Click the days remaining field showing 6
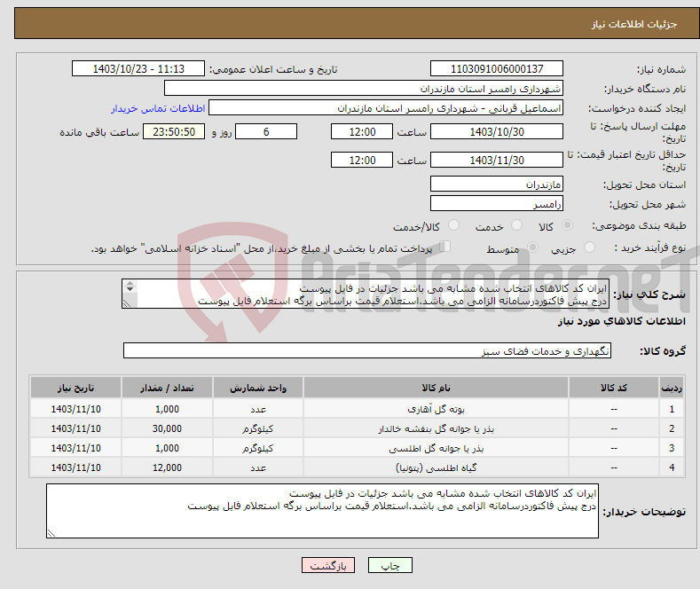Viewport: 700px width, 589px height. point(266,131)
